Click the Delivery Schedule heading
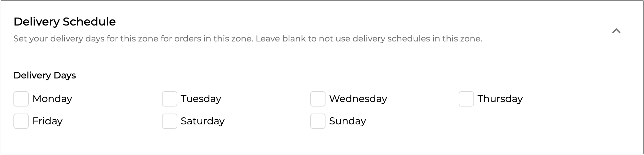The height and width of the screenshot is (155, 644). coord(65,22)
